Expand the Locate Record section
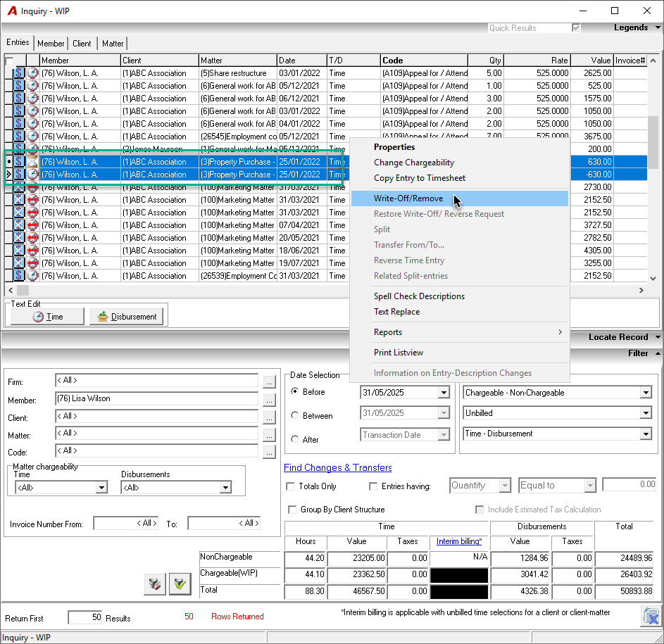The height and width of the screenshot is (644, 664). pyautogui.click(x=658, y=337)
